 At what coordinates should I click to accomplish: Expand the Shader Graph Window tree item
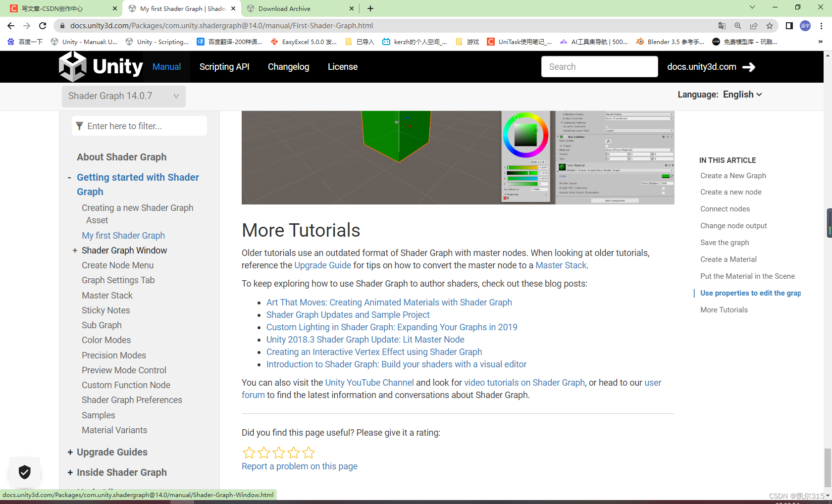[75, 251]
